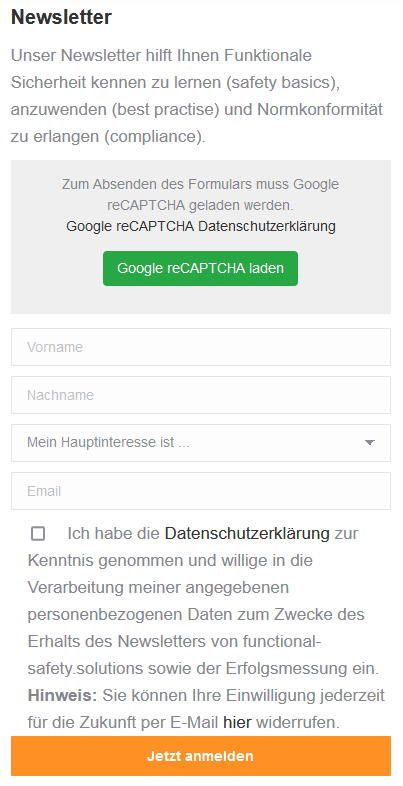Focus the Vorname input field
This screenshot has height=786, width=403.
[x=201, y=347]
